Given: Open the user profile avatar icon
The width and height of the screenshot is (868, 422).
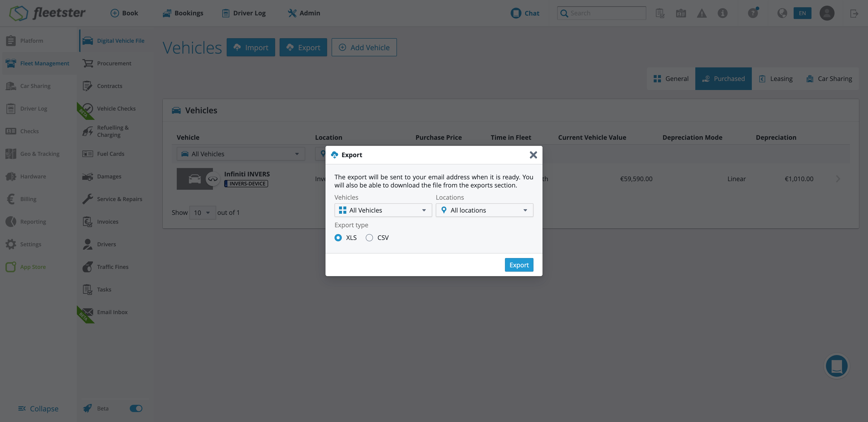Looking at the screenshot, I should pos(827,13).
